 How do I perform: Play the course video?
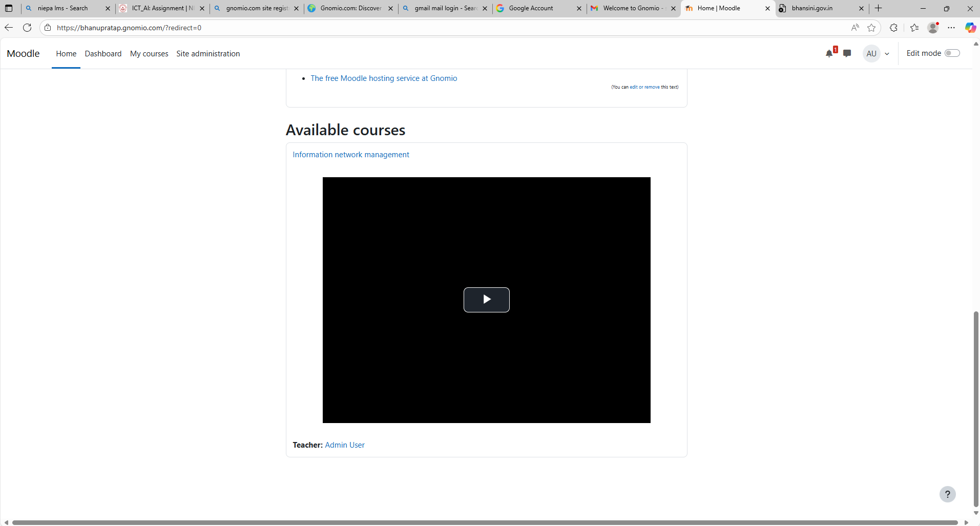coord(486,300)
